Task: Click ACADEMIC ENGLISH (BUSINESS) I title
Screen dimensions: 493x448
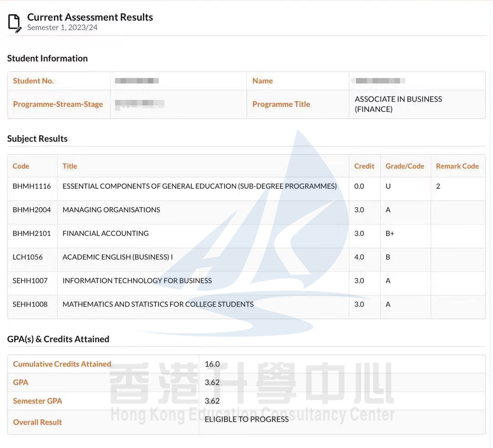Action: pyautogui.click(x=118, y=257)
